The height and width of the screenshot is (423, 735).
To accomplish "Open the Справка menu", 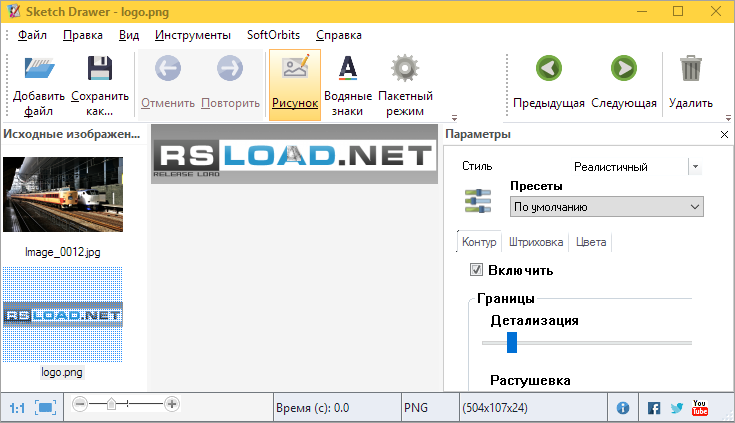I will (x=339, y=35).
